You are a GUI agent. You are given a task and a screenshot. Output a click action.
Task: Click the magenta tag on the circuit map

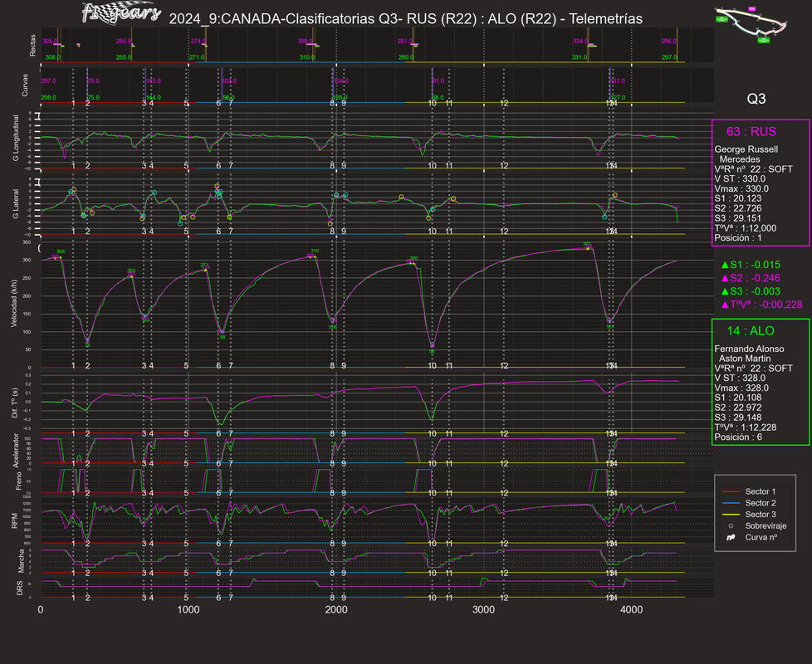pos(752,9)
